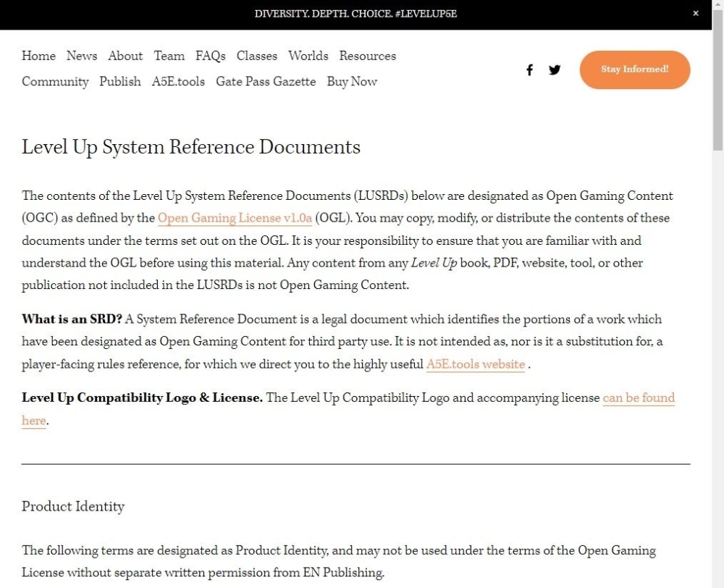This screenshot has height=588, width=724.
Task: Open the Buy Now page
Action: (352, 81)
